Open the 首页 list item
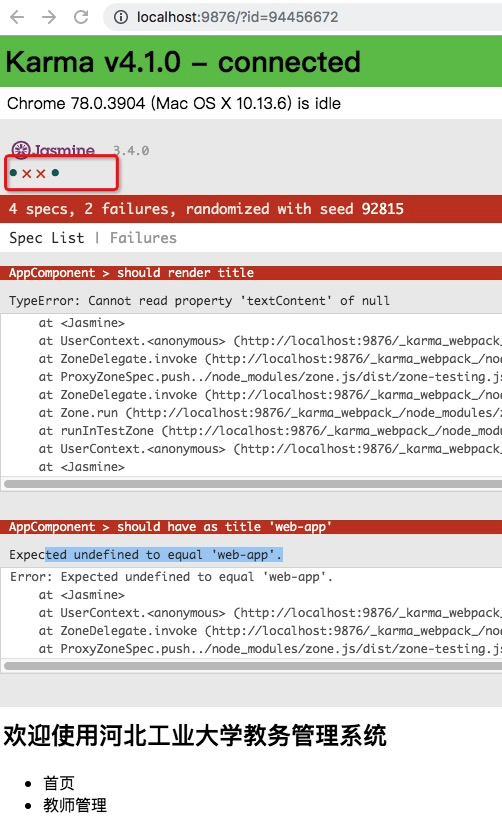Image resolution: width=502 pixels, height=839 pixels. (59, 783)
